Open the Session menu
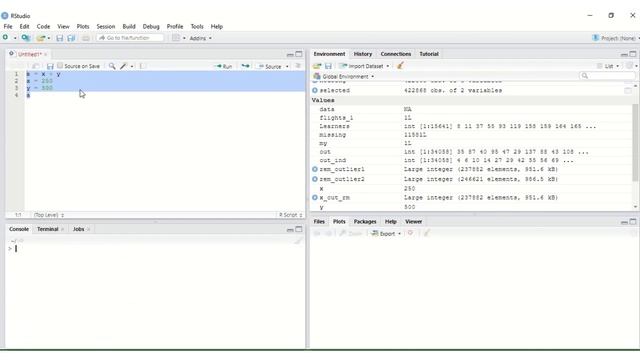 tap(106, 26)
